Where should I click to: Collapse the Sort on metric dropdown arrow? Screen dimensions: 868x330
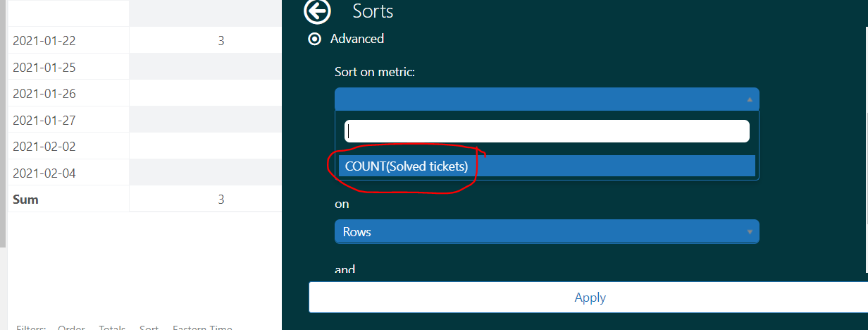click(749, 100)
